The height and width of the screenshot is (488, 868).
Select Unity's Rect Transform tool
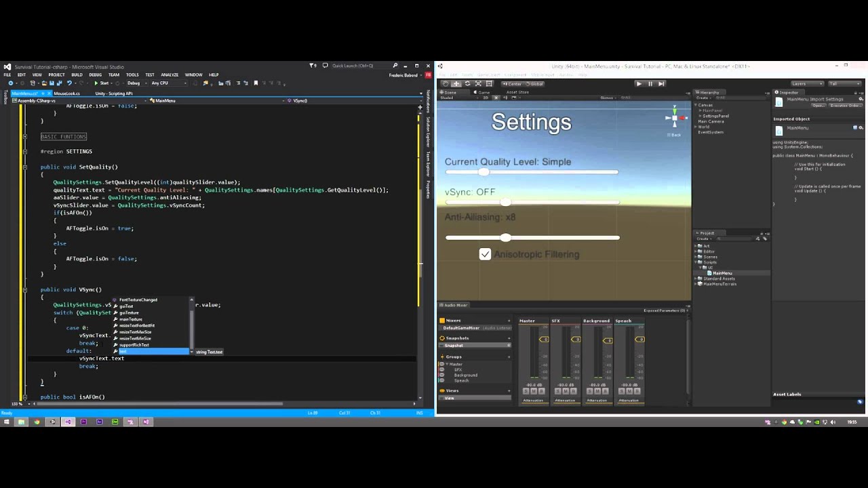point(489,83)
